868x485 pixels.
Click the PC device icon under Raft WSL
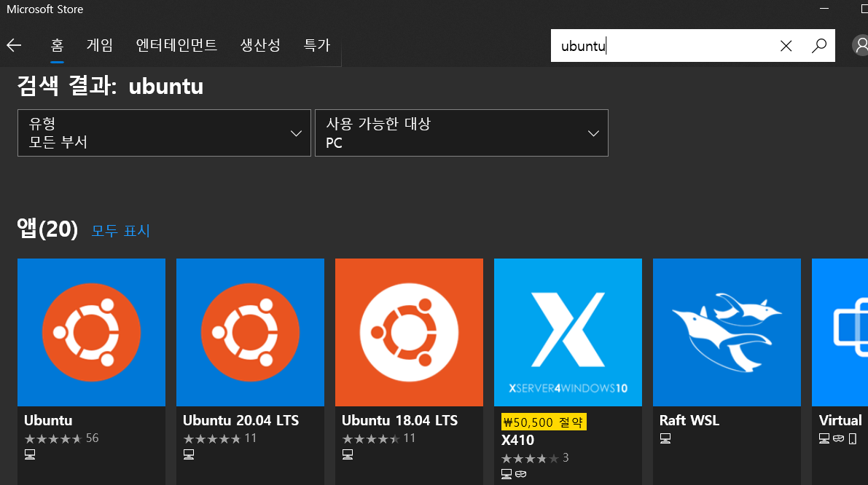665,438
